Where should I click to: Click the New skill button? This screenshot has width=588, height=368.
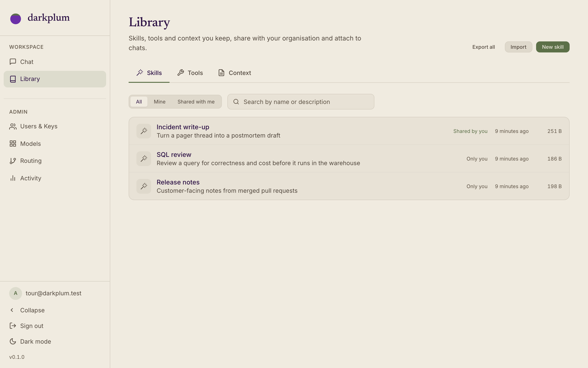553,47
